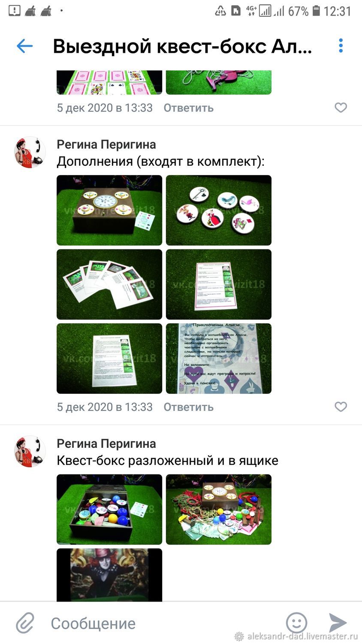Open the Mad Hatter image thumbnail
362x644 pixels.
click(x=109, y=575)
